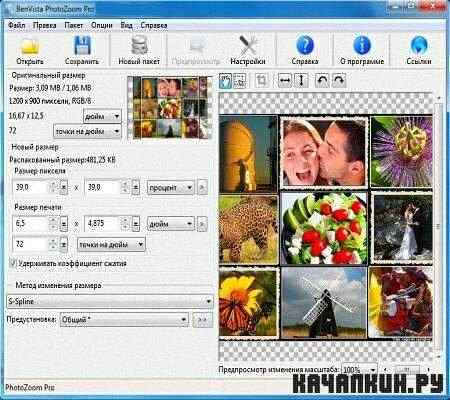
Task: Open Настройки tools icon
Action: click(248, 45)
